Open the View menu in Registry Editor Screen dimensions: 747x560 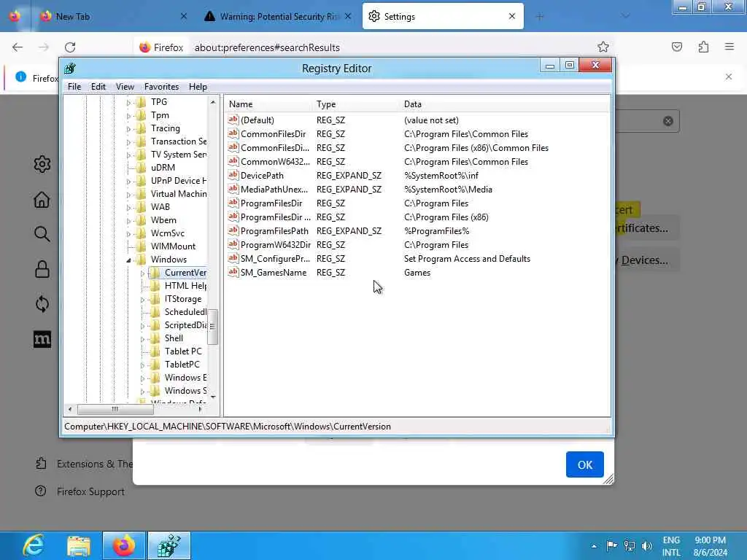(x=125, y=87)
